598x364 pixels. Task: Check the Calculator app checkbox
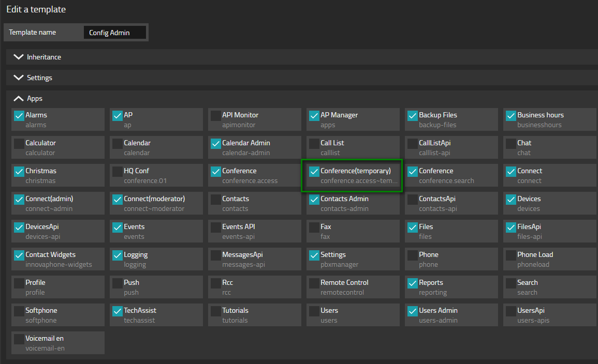(19, 144)
